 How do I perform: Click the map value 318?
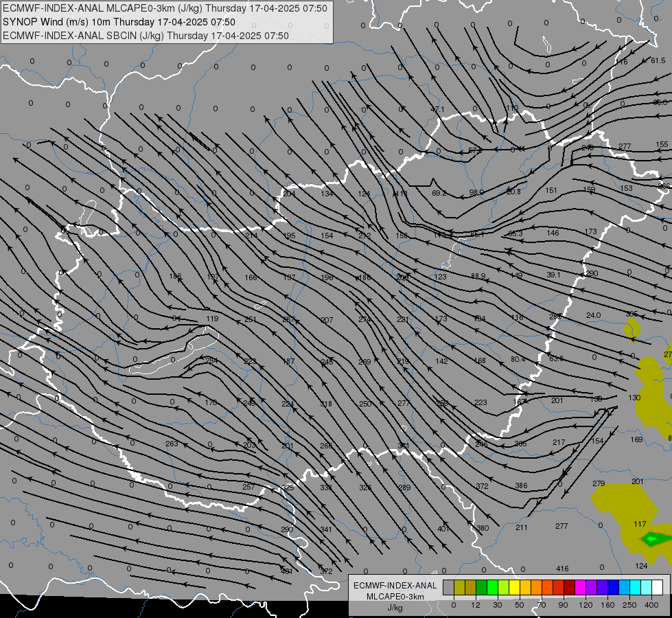coord(326,404)
